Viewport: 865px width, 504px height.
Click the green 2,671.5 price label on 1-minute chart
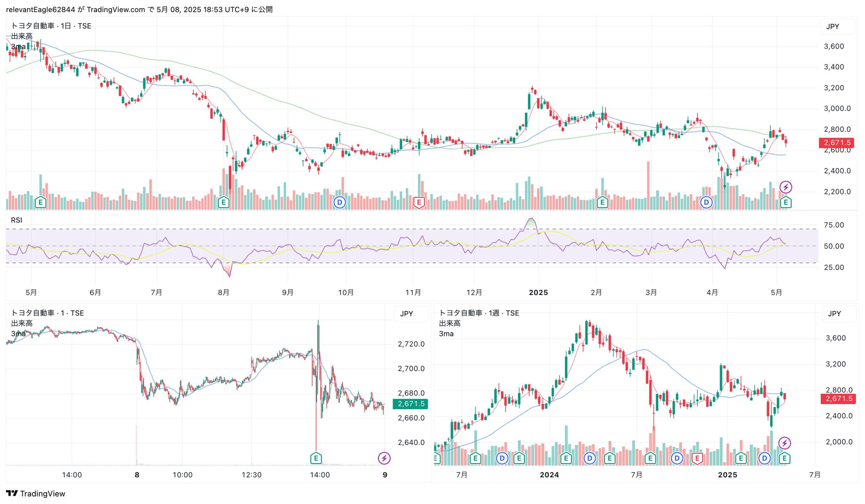pos(410,404)
